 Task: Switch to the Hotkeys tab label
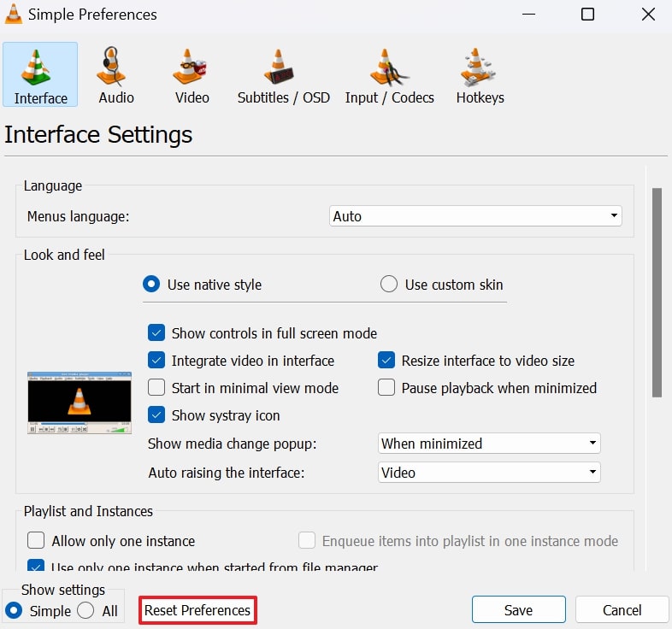pos(480,97)
